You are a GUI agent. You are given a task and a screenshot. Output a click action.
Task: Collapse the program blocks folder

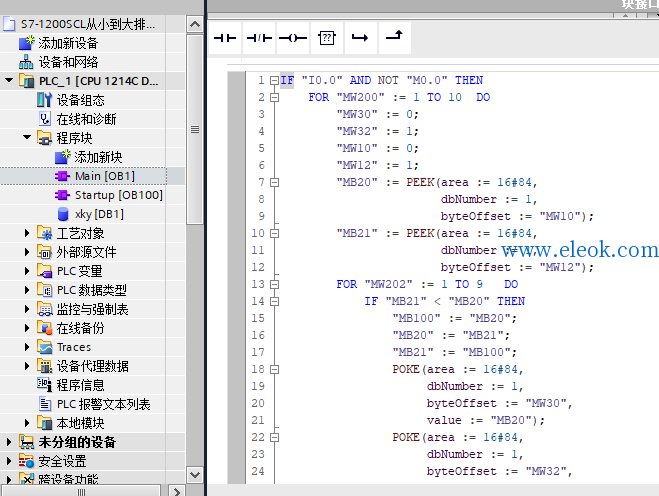[27, 137]
